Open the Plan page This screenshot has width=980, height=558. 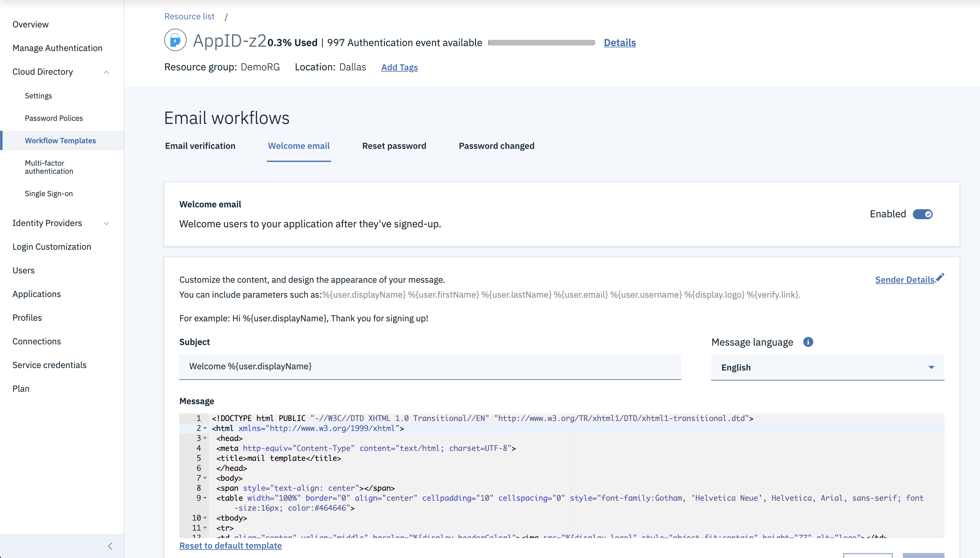point(21,389)
